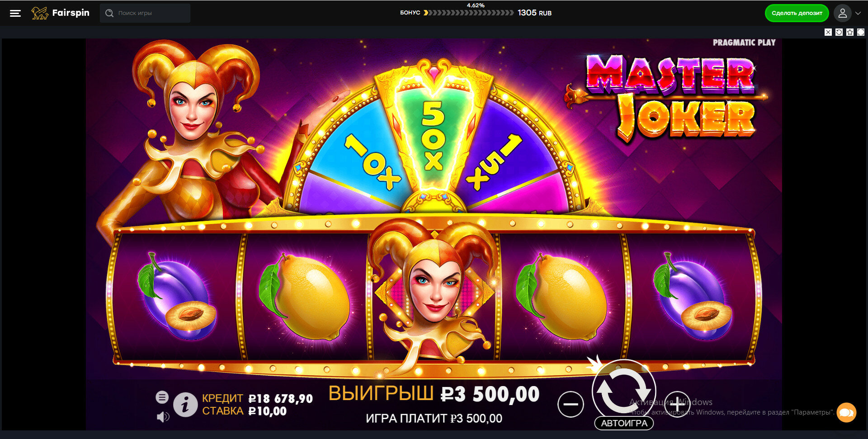Open the slot settings menu icon

tap(162, 397)
